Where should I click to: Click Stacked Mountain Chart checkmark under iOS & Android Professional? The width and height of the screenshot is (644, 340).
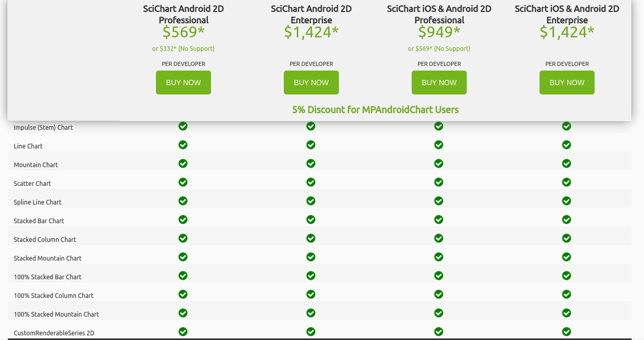pyautogui.click(x=439, y=257)
